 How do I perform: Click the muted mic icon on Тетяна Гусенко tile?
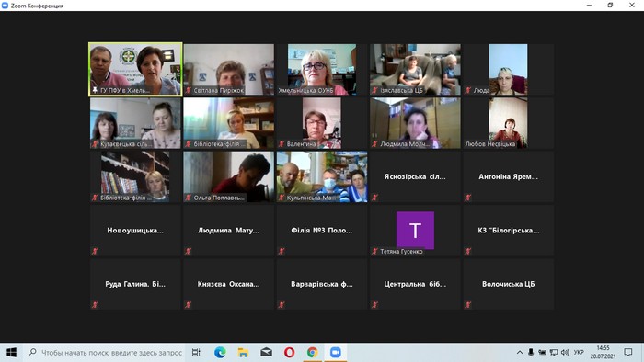tap(374, 252)
